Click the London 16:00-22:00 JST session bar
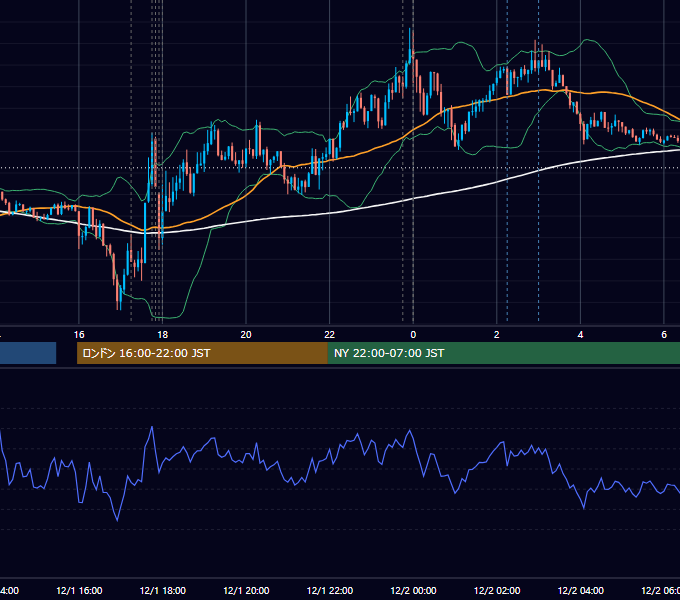This screenshot has width=680, height=600. pos(202,353)
